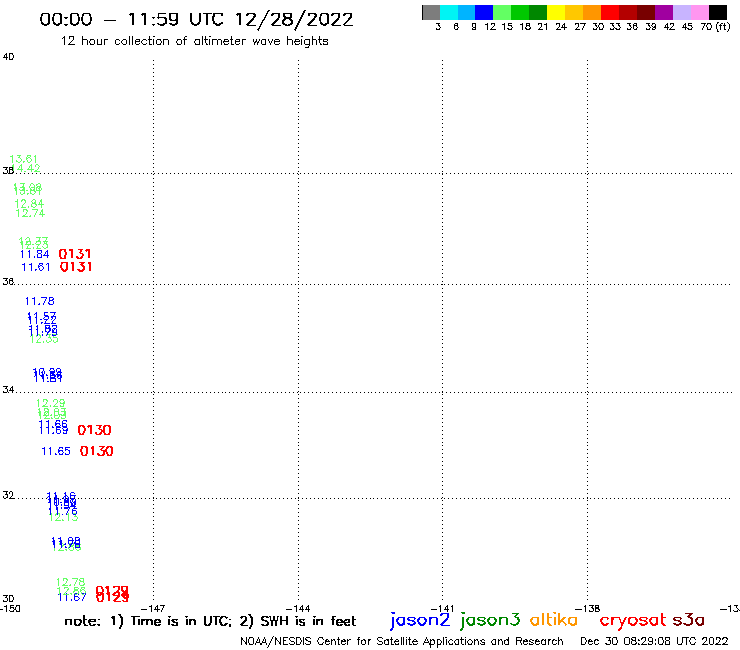
Task: Click the jason2 satellite legend label
Action: (x=420, y=620)
